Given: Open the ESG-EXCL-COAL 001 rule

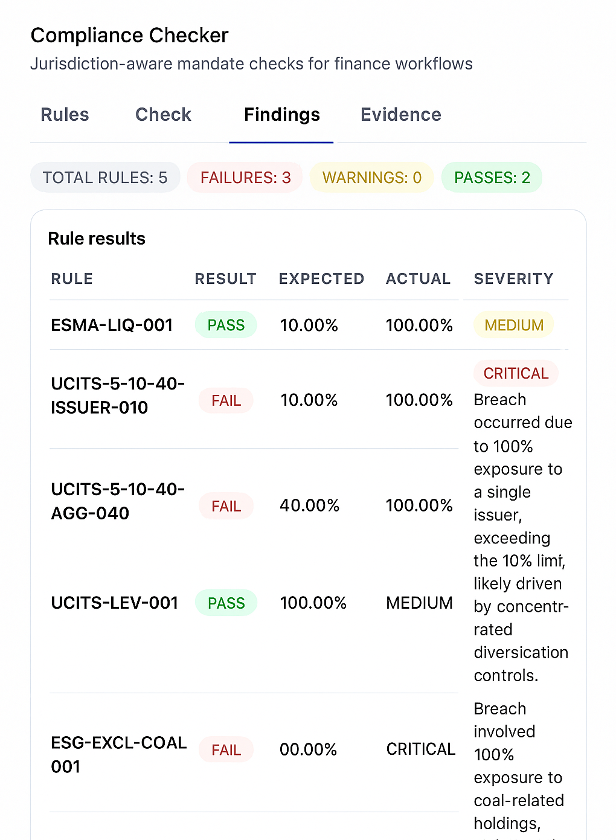Looking at the screenshot, I should click(118, 754).
